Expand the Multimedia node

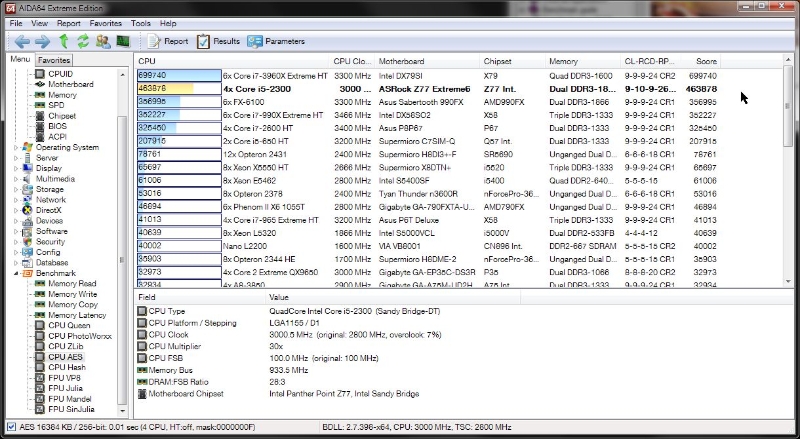point(16,179)
